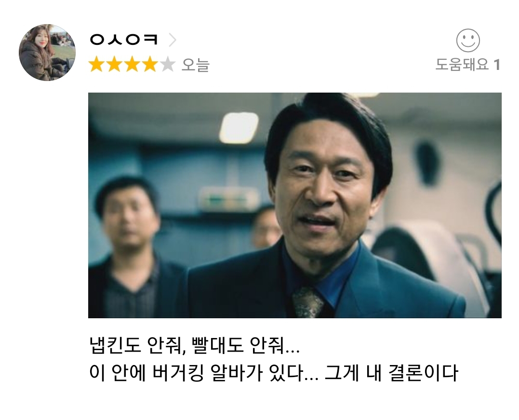Image resolution: width=519 pixels, height=420 pixels.
Task: Tap the smiley face helpful icon
Action: [x=468, y=41]
